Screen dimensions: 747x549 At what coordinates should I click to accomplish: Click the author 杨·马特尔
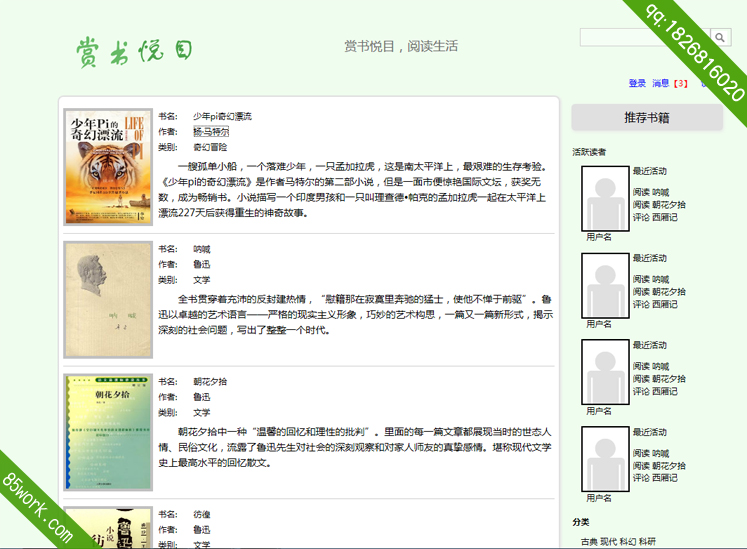click(211, 132)
